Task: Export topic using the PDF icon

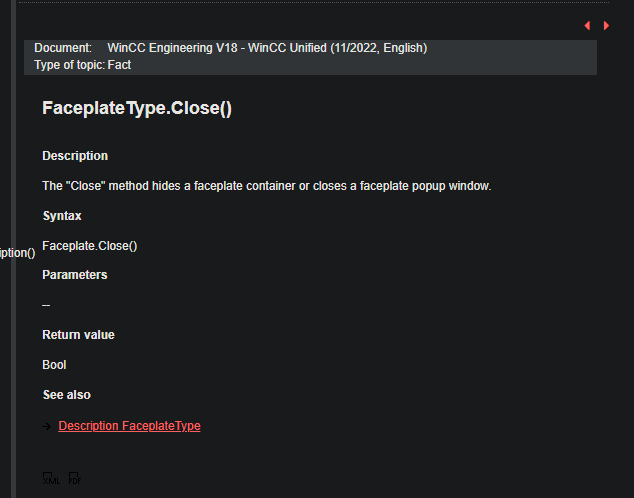Action: pyautogui.click(x=74, y=479)
